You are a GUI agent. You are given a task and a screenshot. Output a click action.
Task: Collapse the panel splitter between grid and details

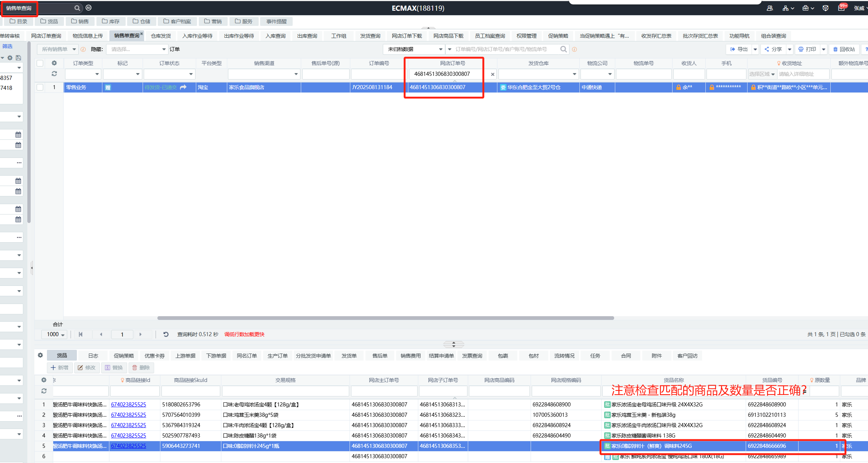tap(453, 344)
